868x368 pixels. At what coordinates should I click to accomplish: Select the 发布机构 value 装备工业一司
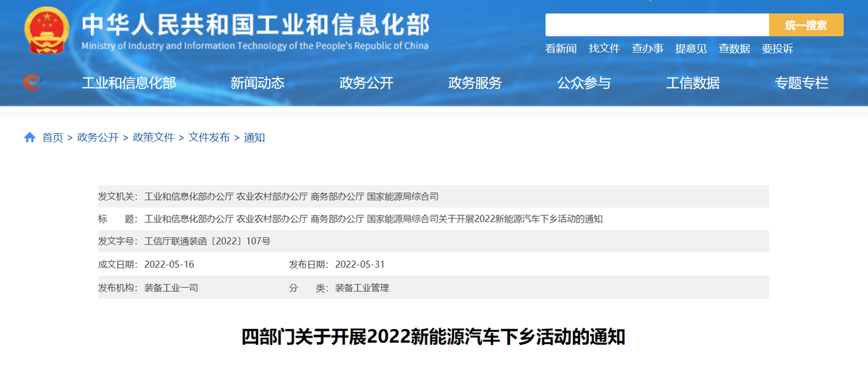(171, 288)
